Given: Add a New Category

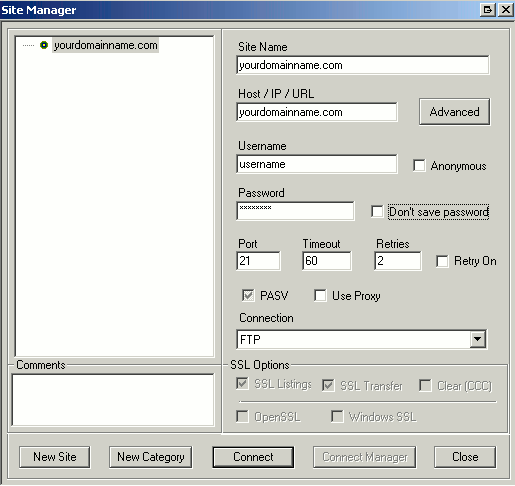Looking at the screenshot, I should [150, 457].
